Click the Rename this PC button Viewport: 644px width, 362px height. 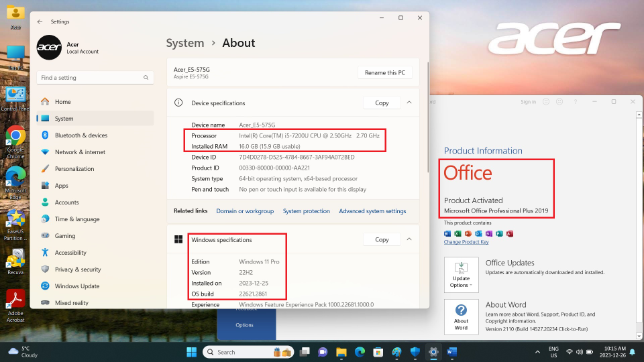385,72
